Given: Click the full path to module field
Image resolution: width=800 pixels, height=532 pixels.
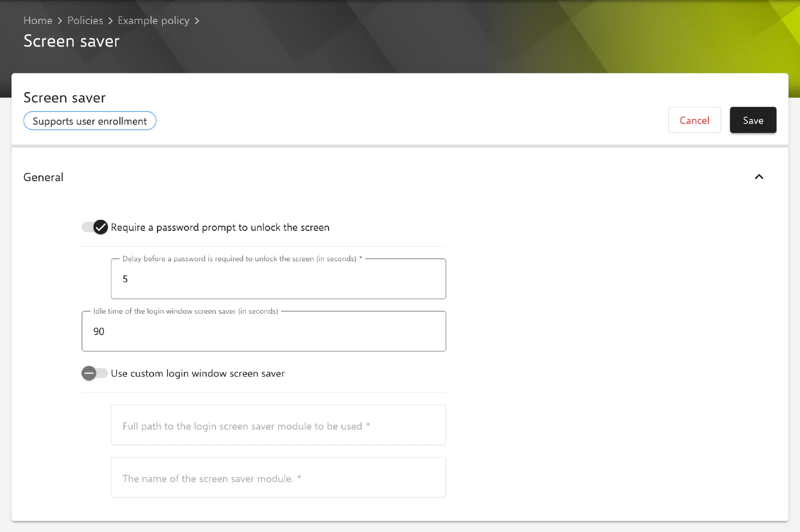Looking at the screenshot, I should pos(278,425).
